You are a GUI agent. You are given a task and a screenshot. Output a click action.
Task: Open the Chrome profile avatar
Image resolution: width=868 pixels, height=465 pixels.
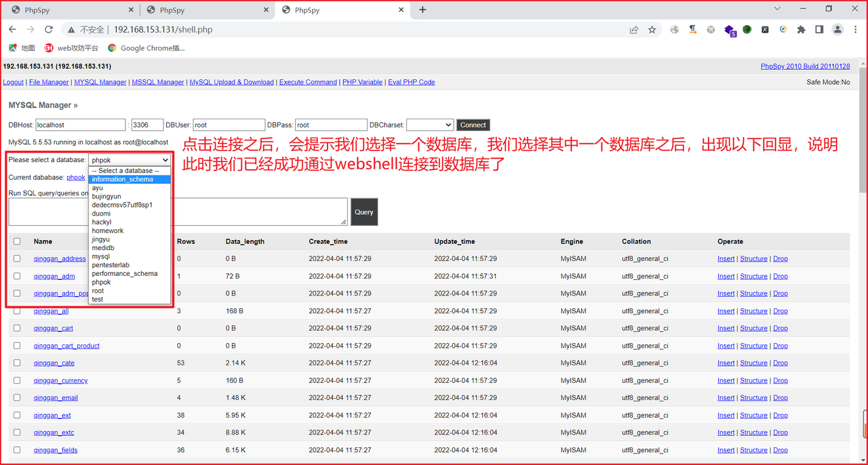tap(837, 30)
